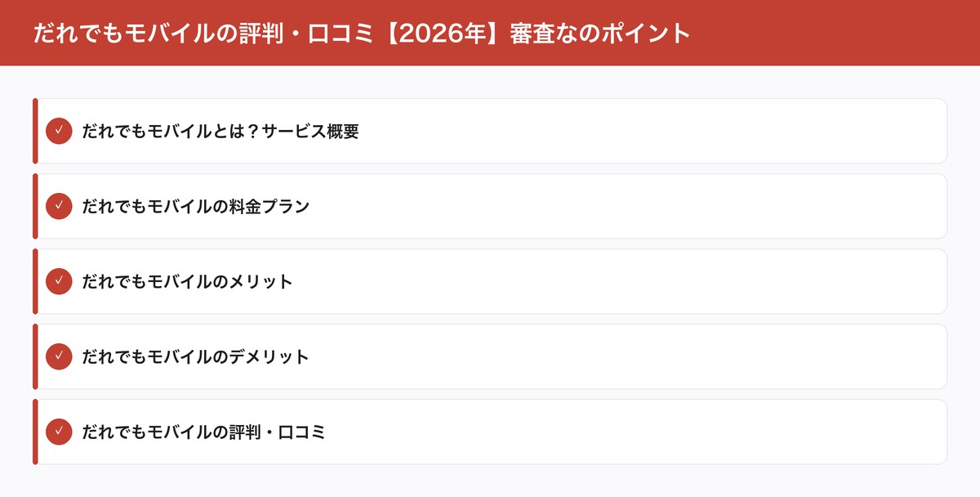Viewport: 980px width, 497px height.
Task: Select the red circular icon in first row
Action: (58, 131)
